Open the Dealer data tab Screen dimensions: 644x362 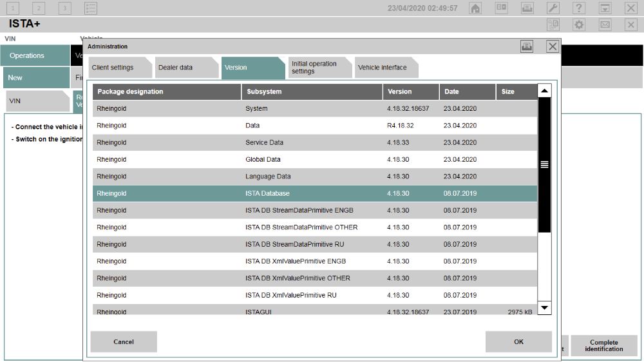[187, 68]
